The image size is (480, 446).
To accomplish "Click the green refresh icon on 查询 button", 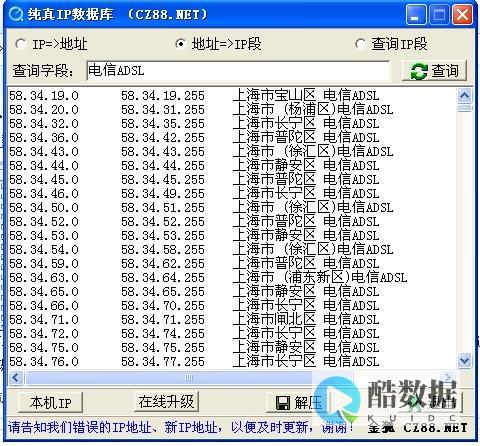I will (x=419, y=71).
